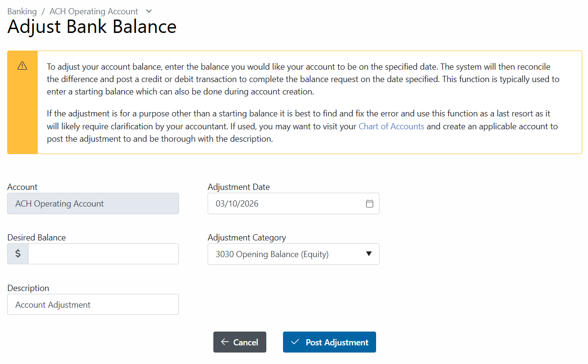Viewport: 588px width, 364px height.
Task: Click the warning triangle icon in the notice
Action: (x=22, y=66)
